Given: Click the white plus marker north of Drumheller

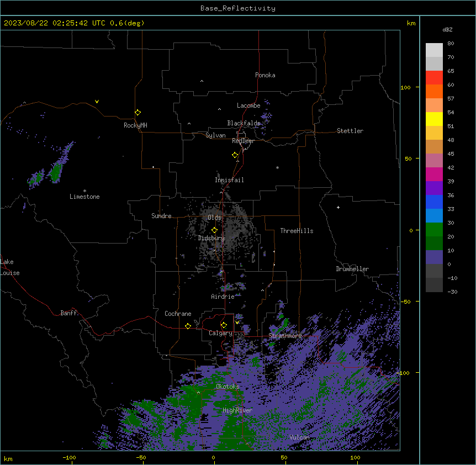Looking at the screenshot, I should point(338,207).
